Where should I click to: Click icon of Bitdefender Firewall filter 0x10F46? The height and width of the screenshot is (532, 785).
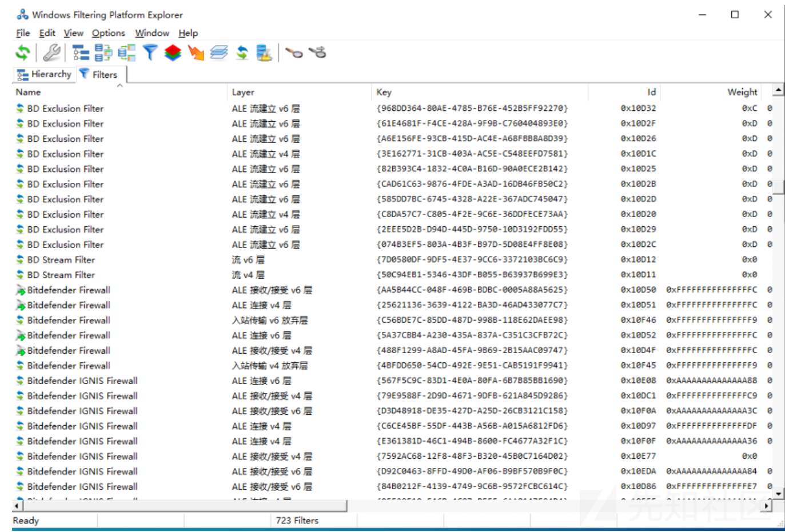[20, 320]
